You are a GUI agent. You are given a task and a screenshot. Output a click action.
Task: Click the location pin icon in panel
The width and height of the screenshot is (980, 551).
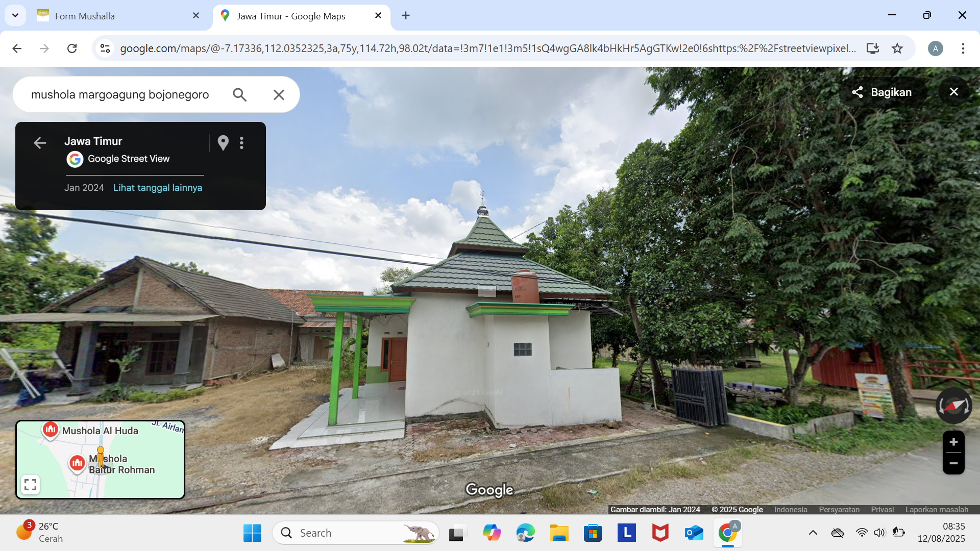[x=223, y=143]
